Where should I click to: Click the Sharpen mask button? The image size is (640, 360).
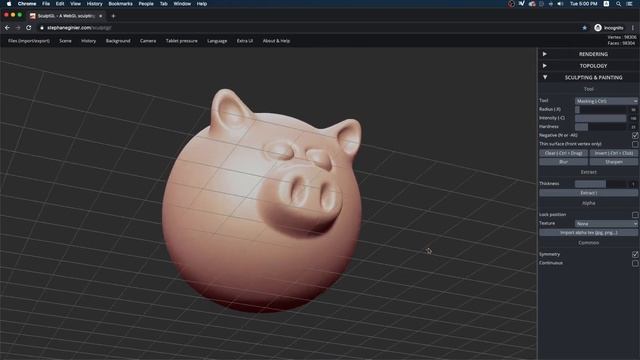(613, 162)
